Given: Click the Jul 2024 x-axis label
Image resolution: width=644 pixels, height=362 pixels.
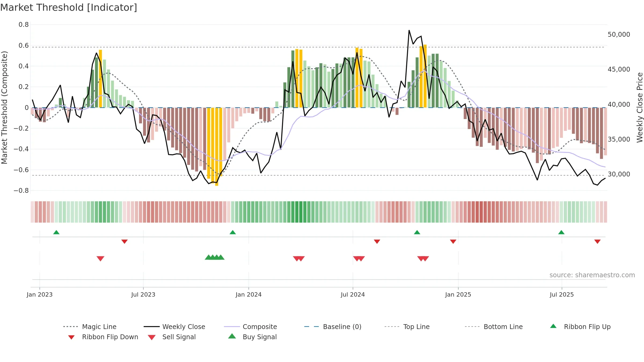Looking at the screenshot, I should (x=353, y=294).
